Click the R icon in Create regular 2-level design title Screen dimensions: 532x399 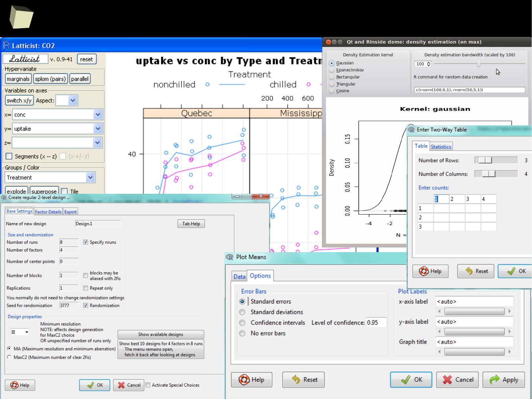tap(4, 197)
